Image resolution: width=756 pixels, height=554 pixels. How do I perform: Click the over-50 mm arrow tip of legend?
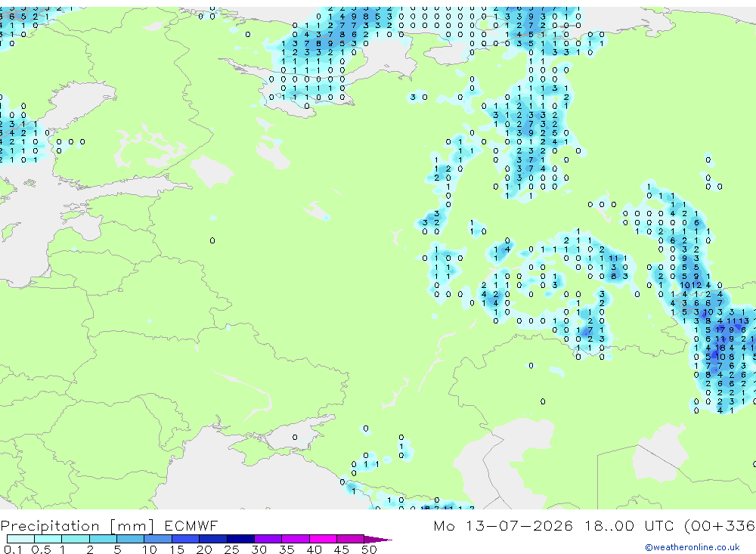pyautogui.click(x=379, y=540)
